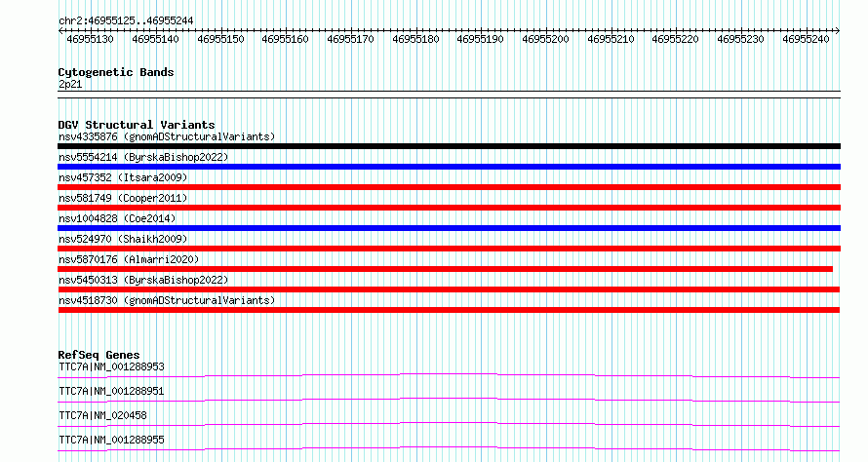Open variant label nsv581749 (Cooper2011)
This screenshot has height=462, width=868.
coord(123,198)
